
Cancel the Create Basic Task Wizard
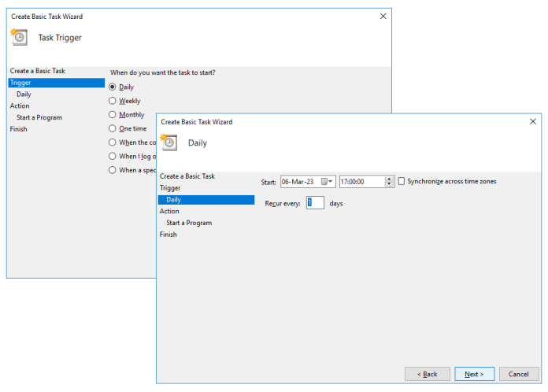[x=519, y=374]
